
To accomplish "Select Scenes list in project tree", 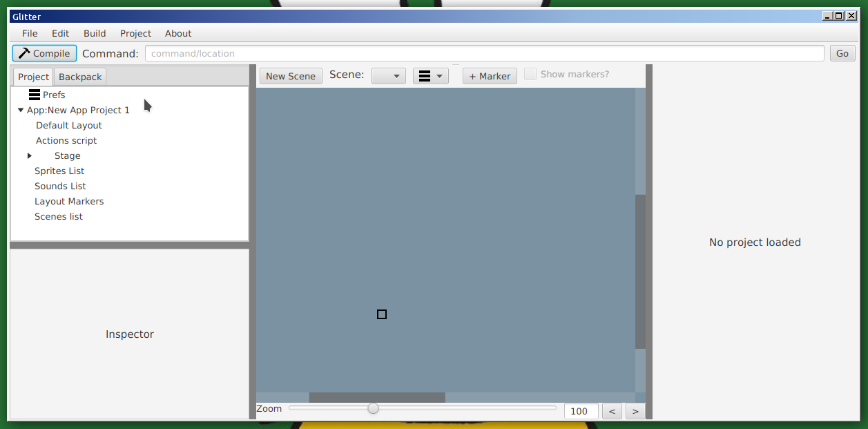I will pos(59,216).
